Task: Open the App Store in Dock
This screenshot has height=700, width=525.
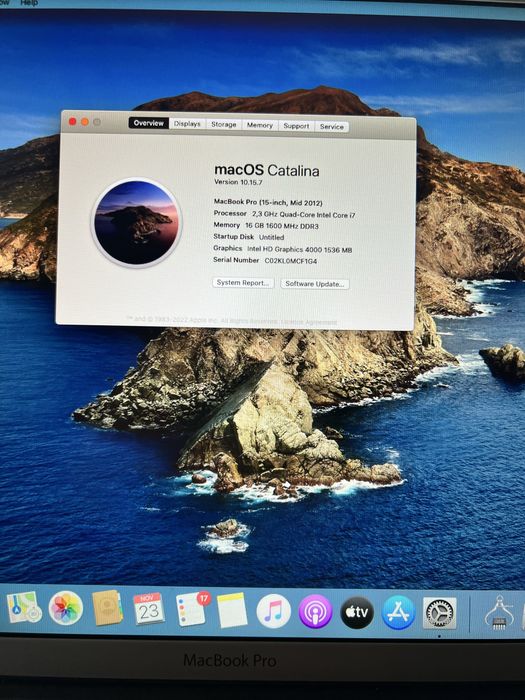Action: (x=399, y=612)
